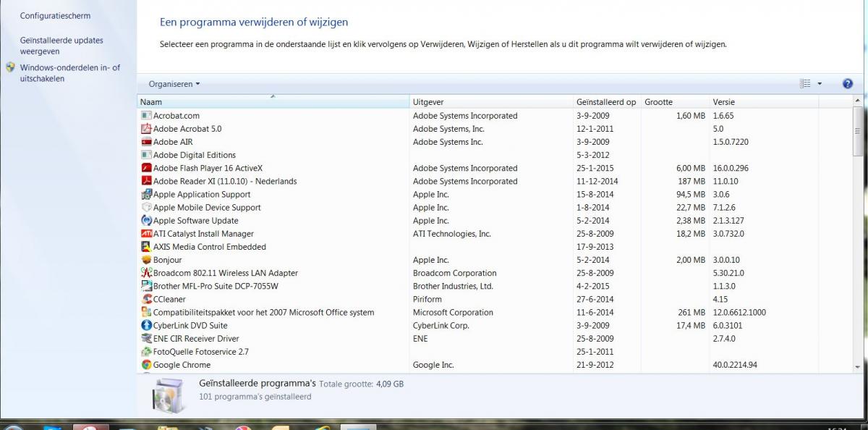Viewport: 868px width, 430px height.
Task: Click the publisher cell "CyberLink Corp."
Action: [x=441, y=326]
